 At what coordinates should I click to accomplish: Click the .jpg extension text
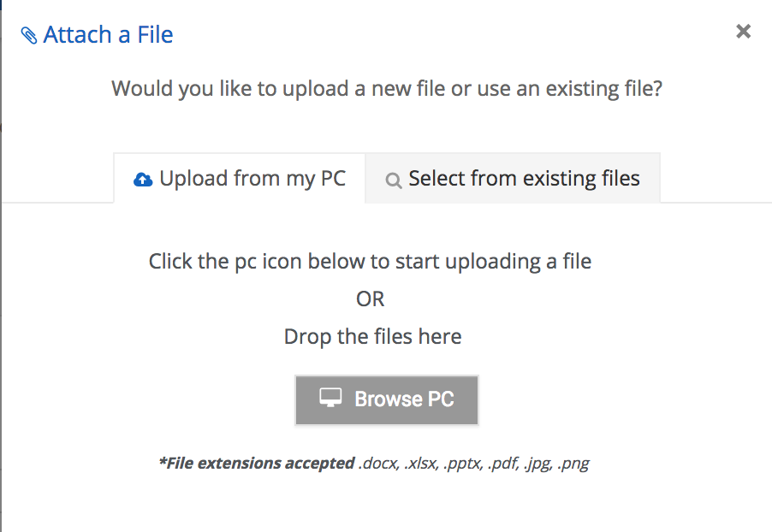pos(538,464)
